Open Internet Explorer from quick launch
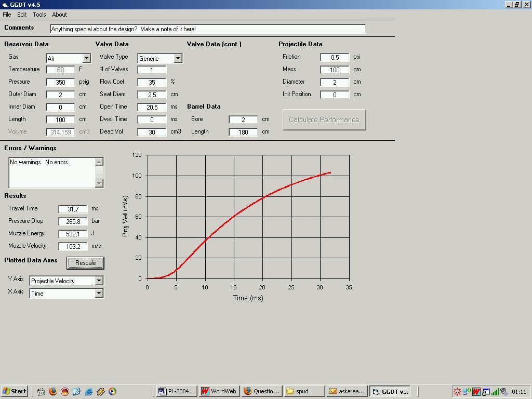Viewport: 532px width, 399px height. 89,391
